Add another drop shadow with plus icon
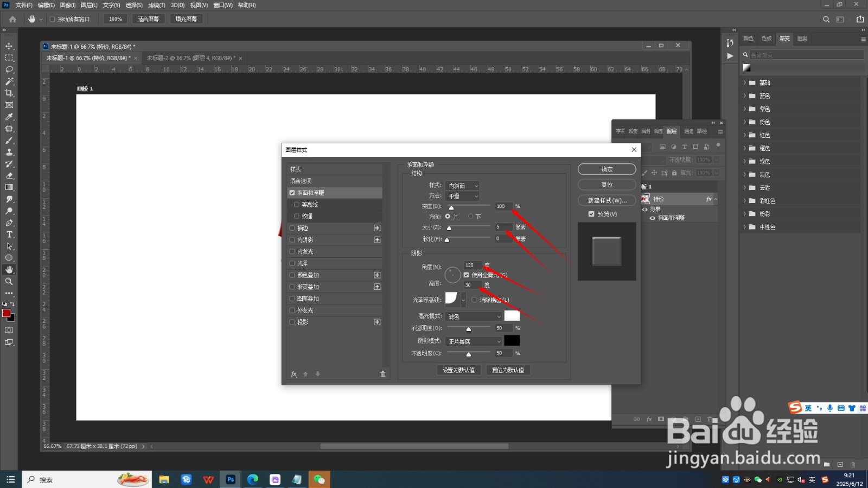 point(377,322)
